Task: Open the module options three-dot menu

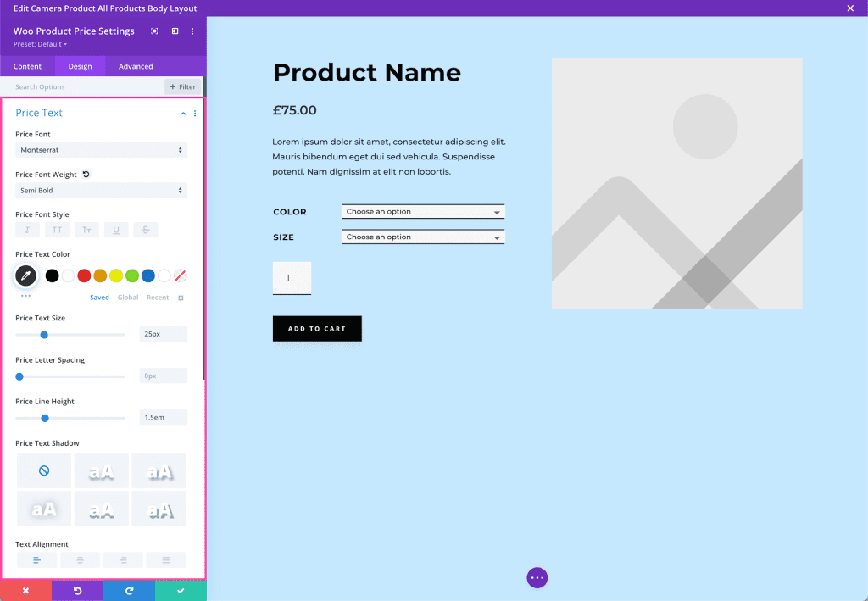Action: click(x=192, y=31)
